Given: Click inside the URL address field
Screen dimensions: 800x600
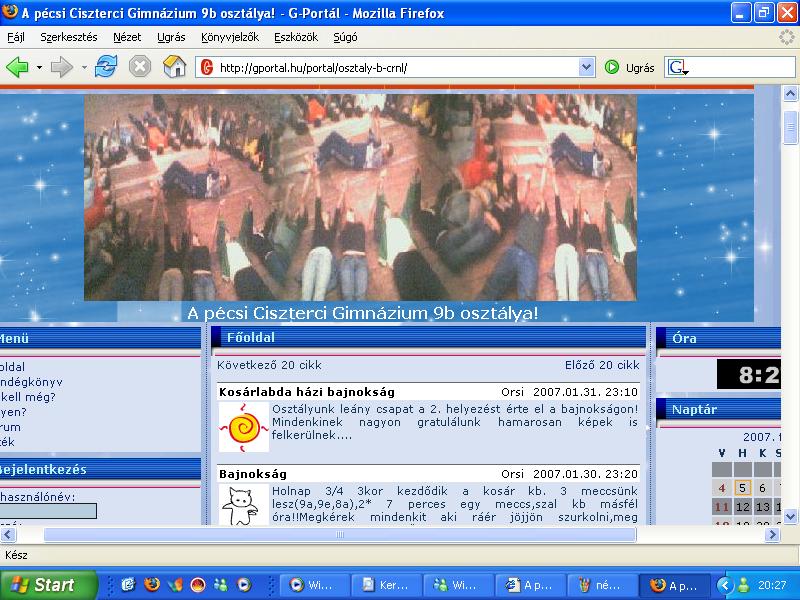Looking at the screenshot, I should (x=396, y=67).
